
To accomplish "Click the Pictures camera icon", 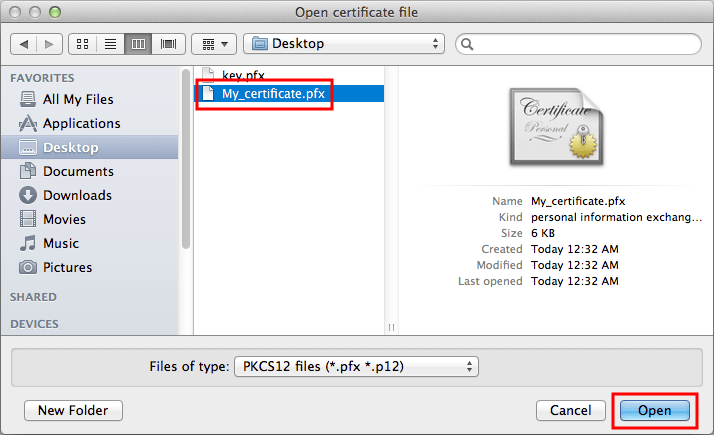I will coord(28,267).
